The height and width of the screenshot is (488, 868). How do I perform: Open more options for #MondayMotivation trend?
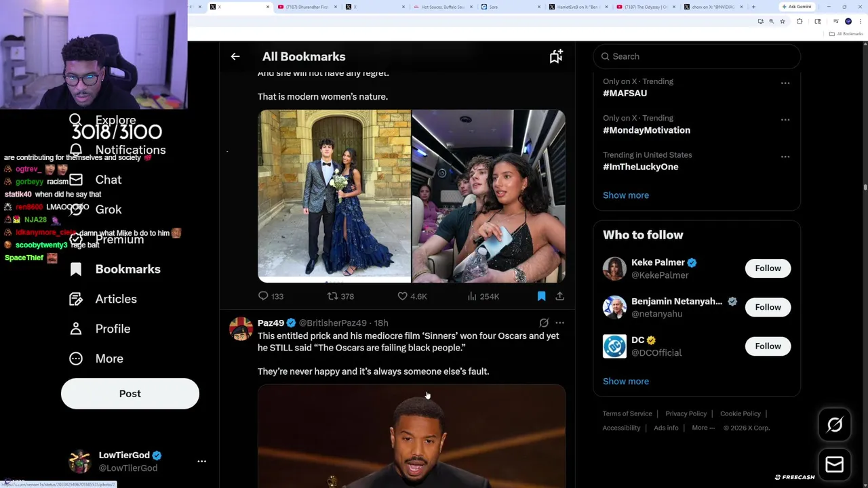pyautogui.click(x=785, y=120)
